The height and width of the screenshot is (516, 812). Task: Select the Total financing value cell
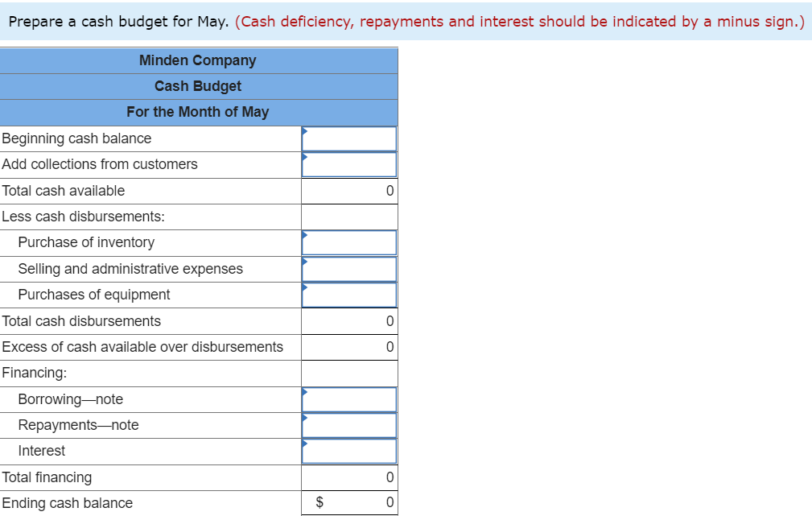tap(349, 477)
